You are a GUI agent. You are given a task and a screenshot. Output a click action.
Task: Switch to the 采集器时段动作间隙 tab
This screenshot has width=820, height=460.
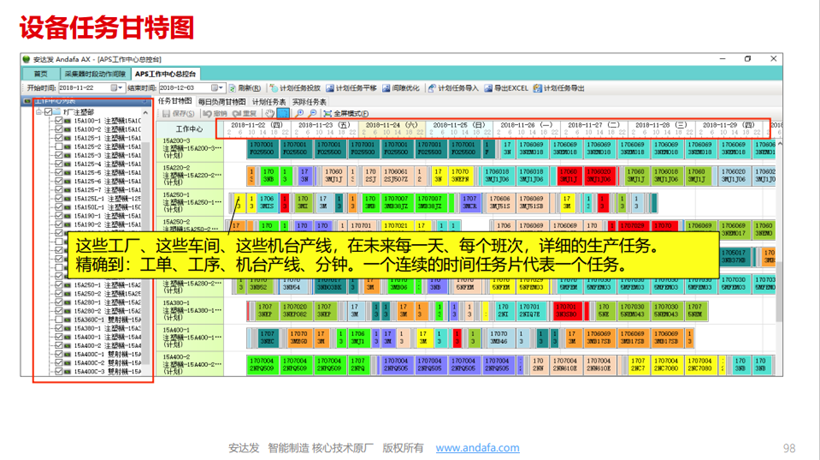click(x=95, y=74)
